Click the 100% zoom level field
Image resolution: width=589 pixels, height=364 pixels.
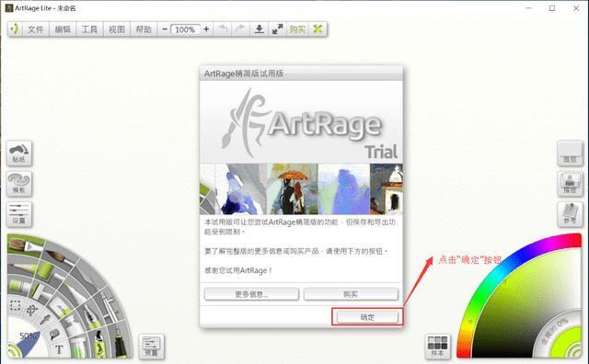coord(185,29)
